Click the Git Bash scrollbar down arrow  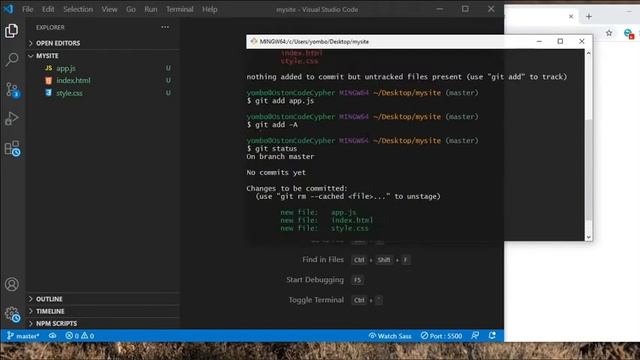[x=589, y=237]
